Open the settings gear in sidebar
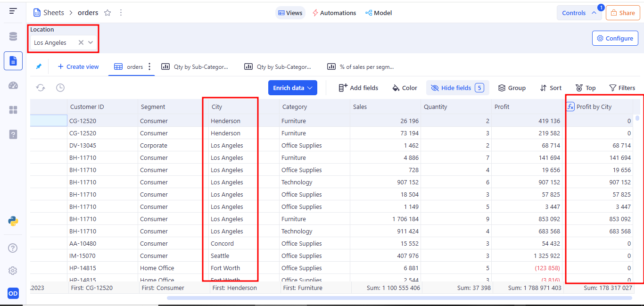This screenshot has width=644, height=306. point(13,271)
